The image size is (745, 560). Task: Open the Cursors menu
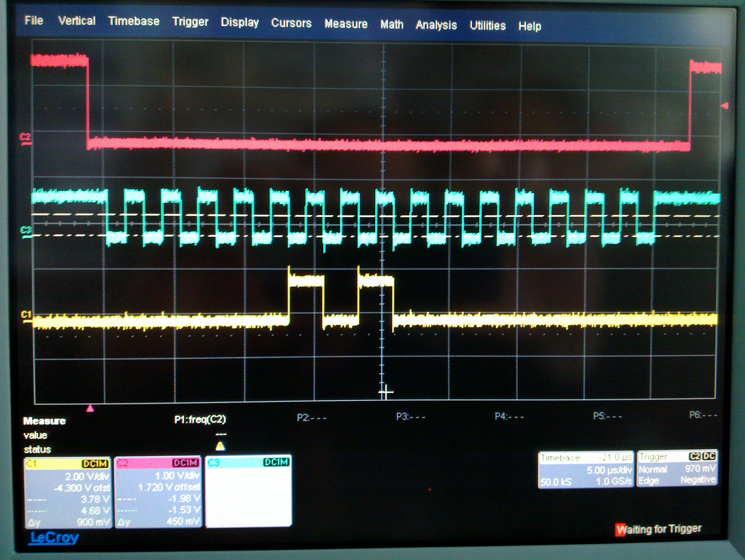coord(291,23)
